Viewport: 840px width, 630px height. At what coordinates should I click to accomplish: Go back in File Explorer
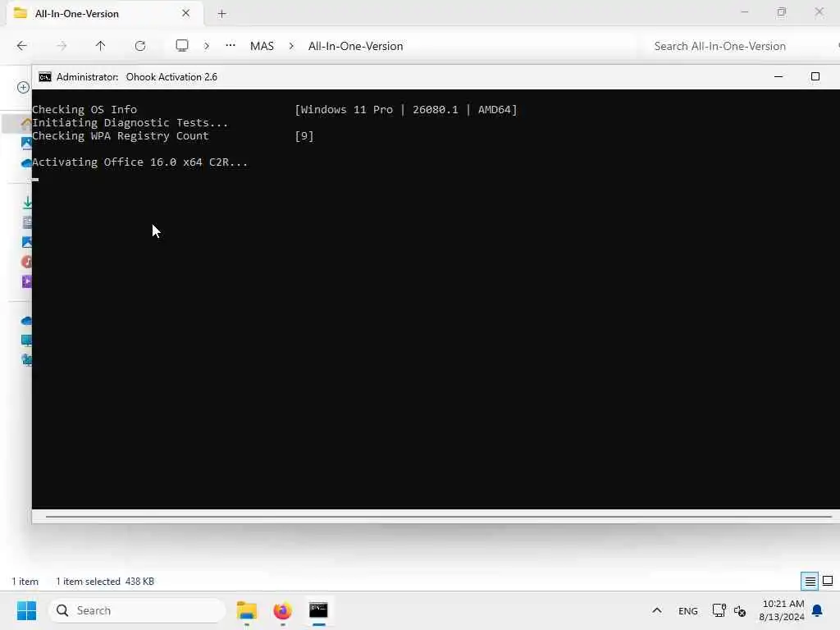tap(21, 46)
